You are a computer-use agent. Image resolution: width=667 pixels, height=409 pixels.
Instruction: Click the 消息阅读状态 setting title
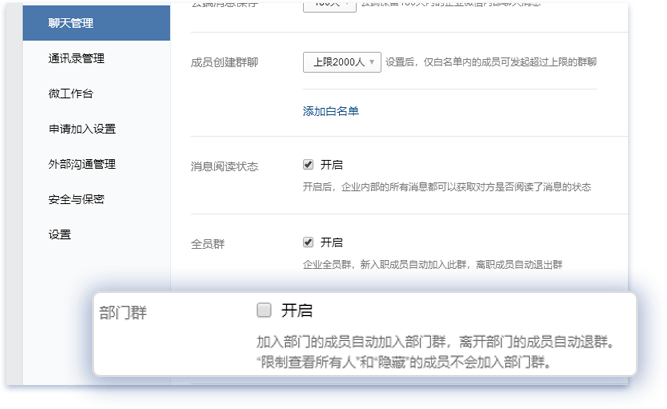(224, 166)
